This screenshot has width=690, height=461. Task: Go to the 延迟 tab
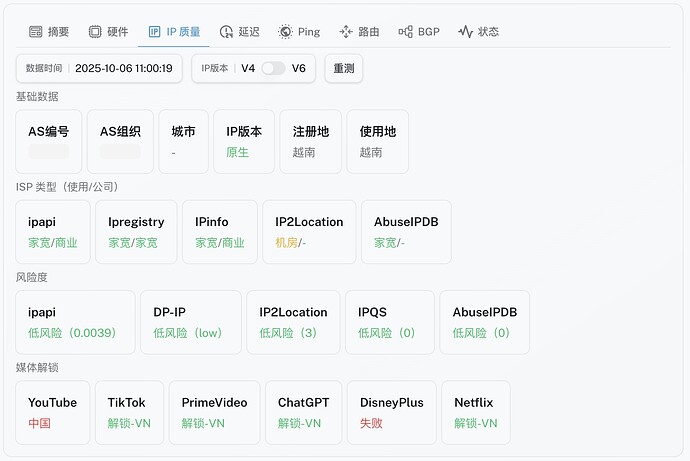(x=239, y=32)
